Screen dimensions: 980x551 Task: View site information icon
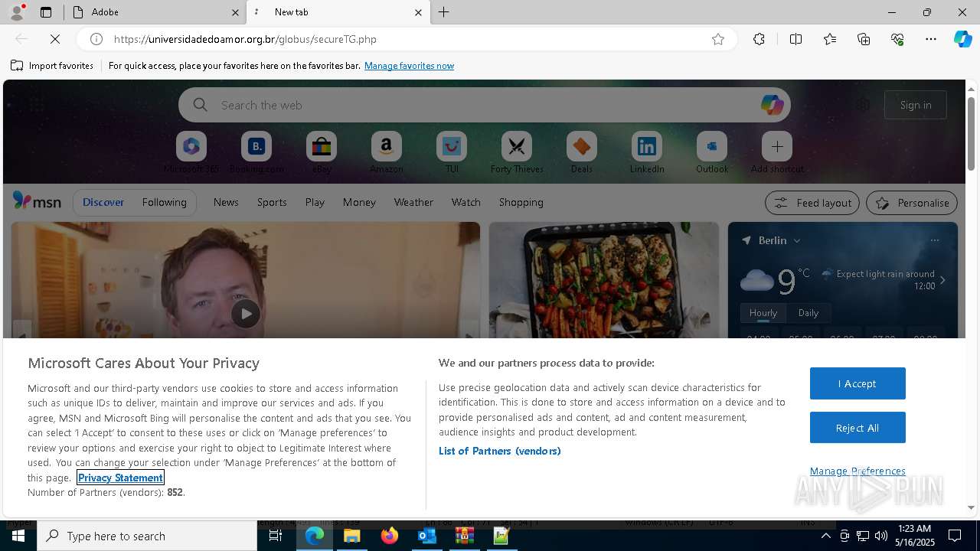(96, 39)
